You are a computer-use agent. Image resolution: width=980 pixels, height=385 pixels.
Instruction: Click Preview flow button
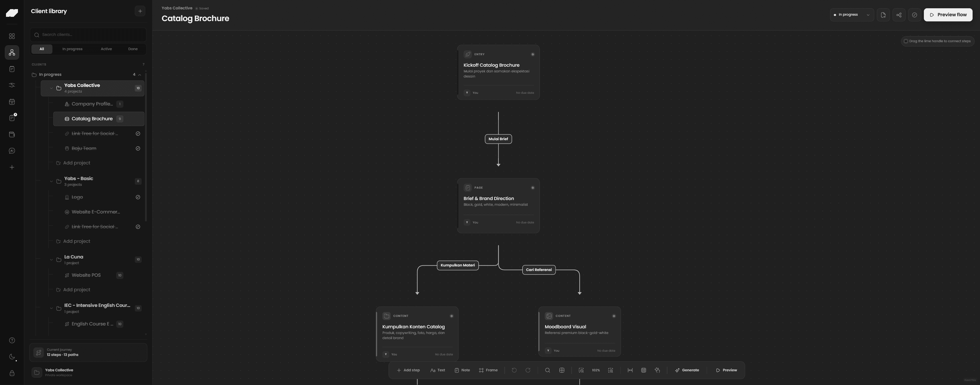948,15
